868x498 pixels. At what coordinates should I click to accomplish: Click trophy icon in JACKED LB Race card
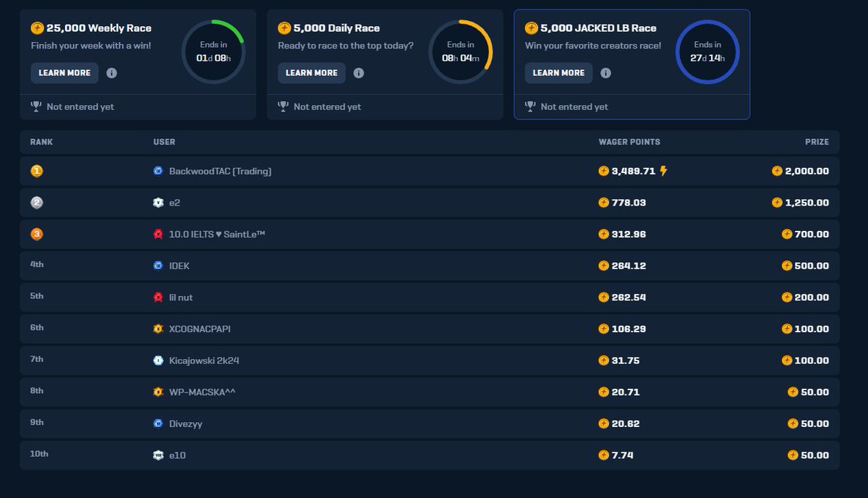[531, 106]
